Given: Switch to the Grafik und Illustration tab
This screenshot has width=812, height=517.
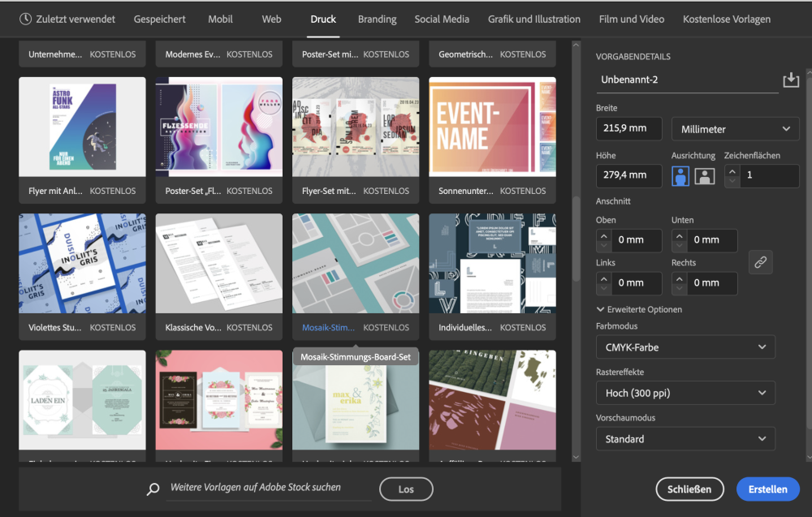Looking at the screenshot, I should pos(533,19).
